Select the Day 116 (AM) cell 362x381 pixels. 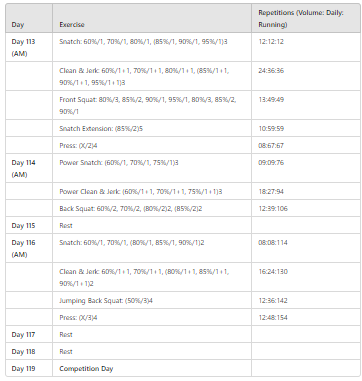tap(29, 248)
